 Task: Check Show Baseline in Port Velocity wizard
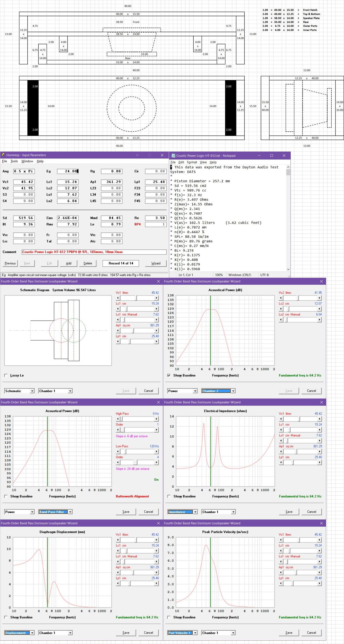[x=169, y=617]
